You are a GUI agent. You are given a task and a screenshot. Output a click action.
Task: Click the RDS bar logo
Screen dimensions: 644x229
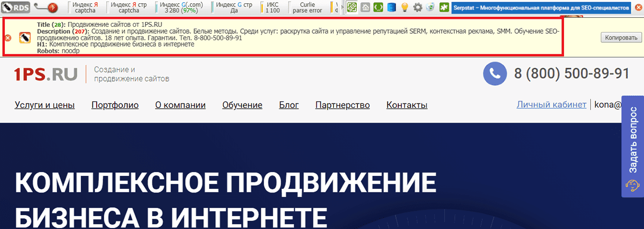click(x=16, y=8)
